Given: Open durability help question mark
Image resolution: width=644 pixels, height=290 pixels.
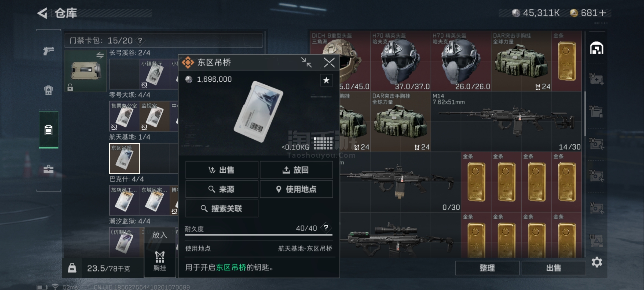Looking at the screenshot, I should 326,228.
